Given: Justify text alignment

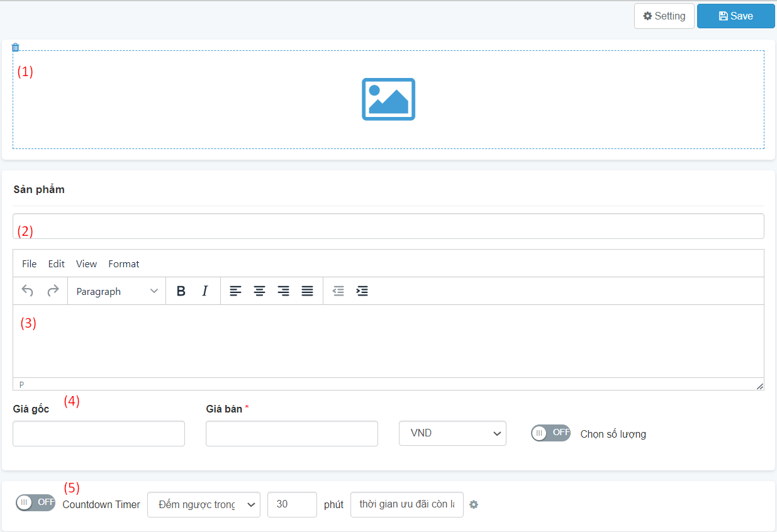Looking at the screenshot, I should (x=307, y=291).
